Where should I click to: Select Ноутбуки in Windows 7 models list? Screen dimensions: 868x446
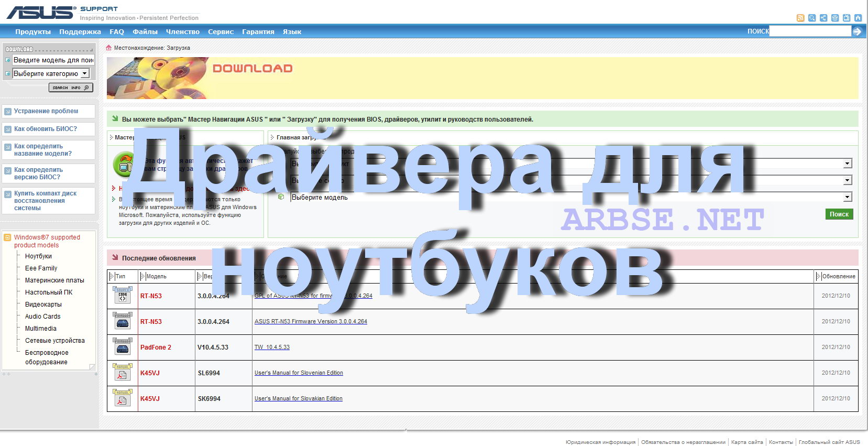pyautogui.click(x=38, y=256)
